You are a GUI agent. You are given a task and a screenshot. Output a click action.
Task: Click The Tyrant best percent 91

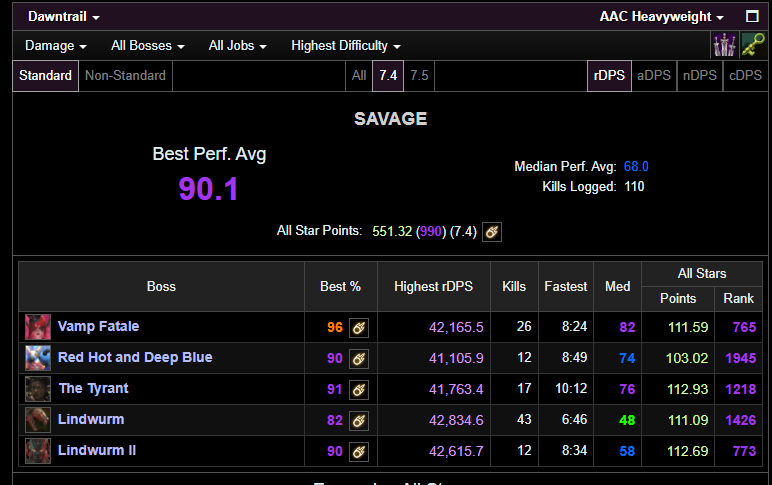pyautogui.click(x=335, y=389)
